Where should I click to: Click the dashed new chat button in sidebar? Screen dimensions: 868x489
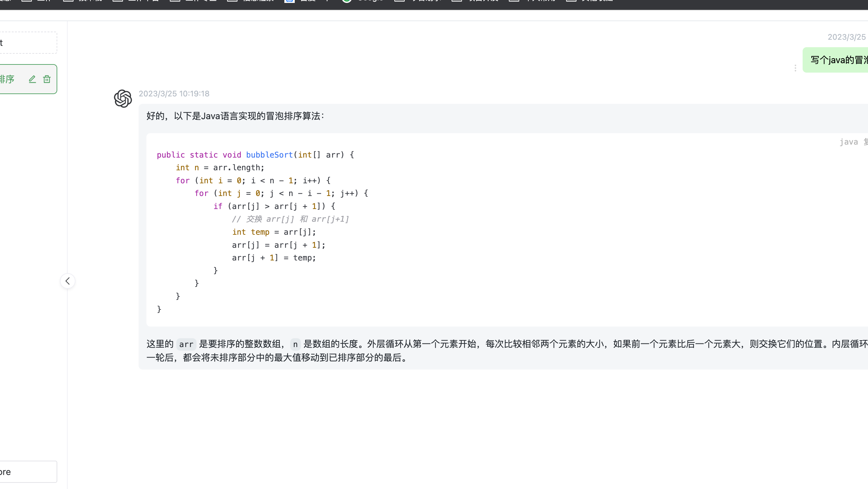point(28,43)
